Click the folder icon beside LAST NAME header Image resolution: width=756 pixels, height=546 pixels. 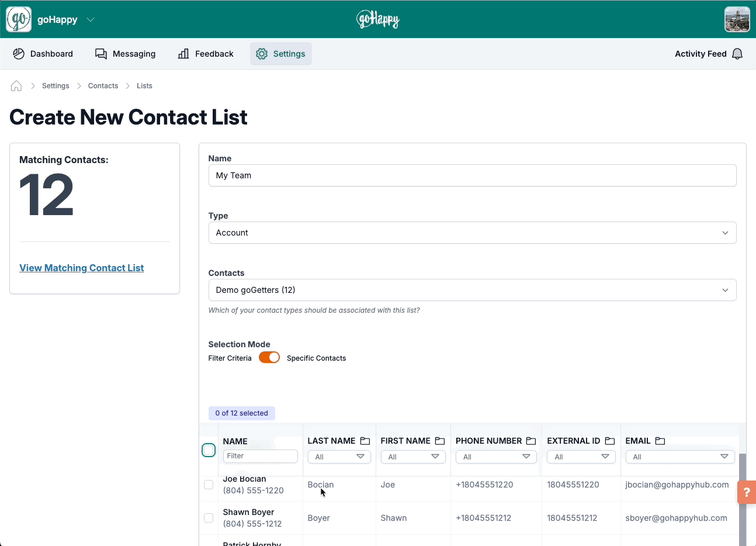[x=365, y=441]
